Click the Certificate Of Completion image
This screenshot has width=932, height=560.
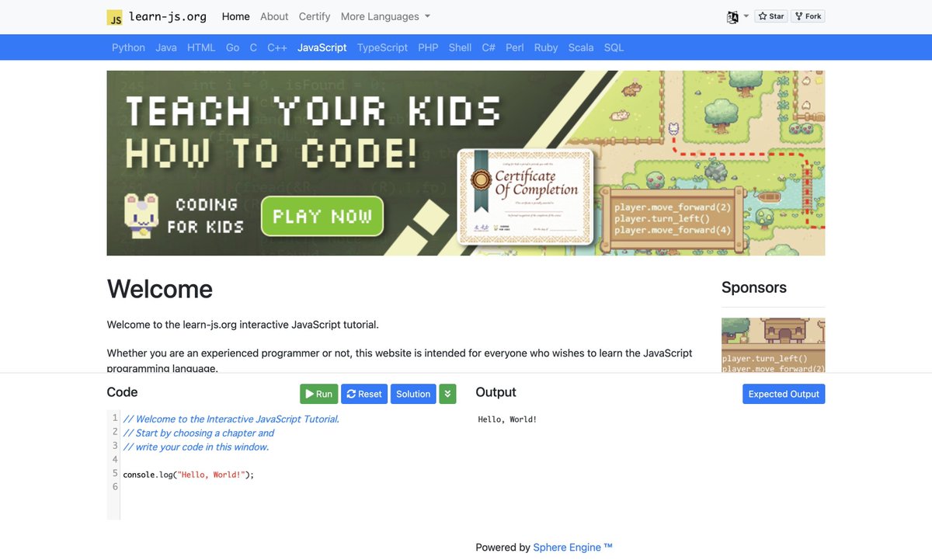525,196
